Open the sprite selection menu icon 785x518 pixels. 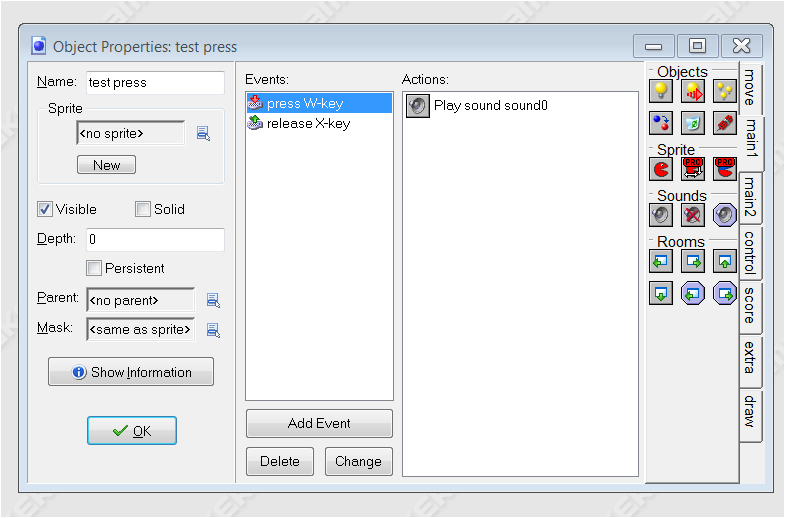tap(203, 133)
